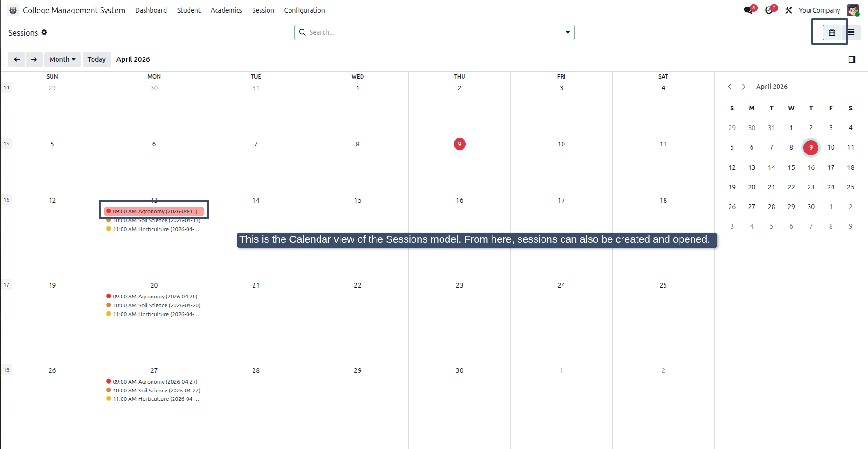Click the Sessions breadcrumb title

[x=23, y=33]
